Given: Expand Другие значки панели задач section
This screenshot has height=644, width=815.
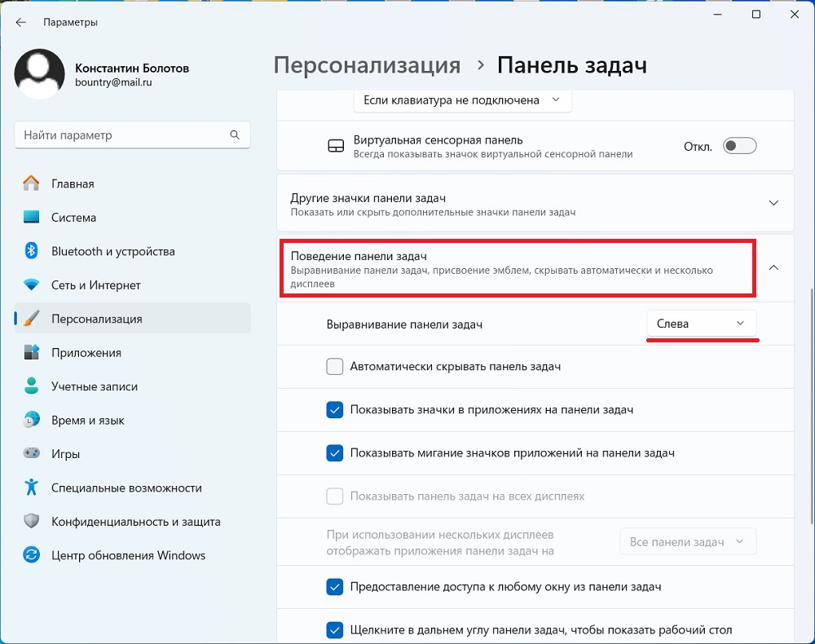Looking at the screenshot, I should click(x=773, y=203).
